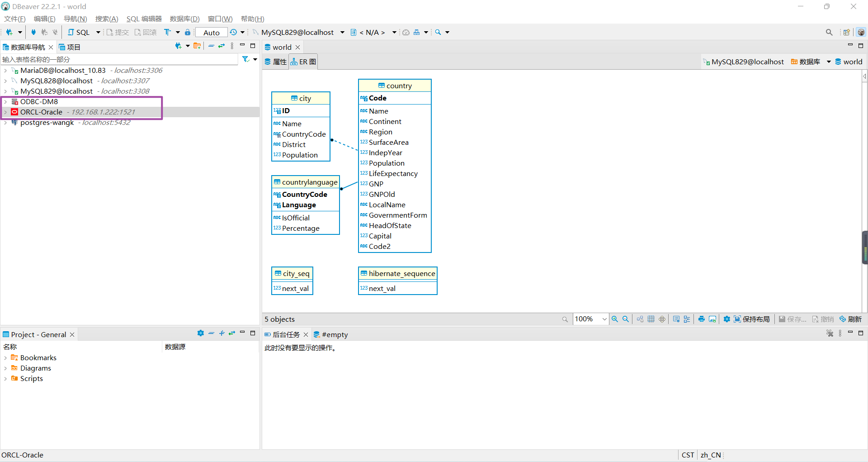Collapse all nodes in database navigator
Image resolution: width=868 pixels, height=462 pixels.
[x=211, y=46]
